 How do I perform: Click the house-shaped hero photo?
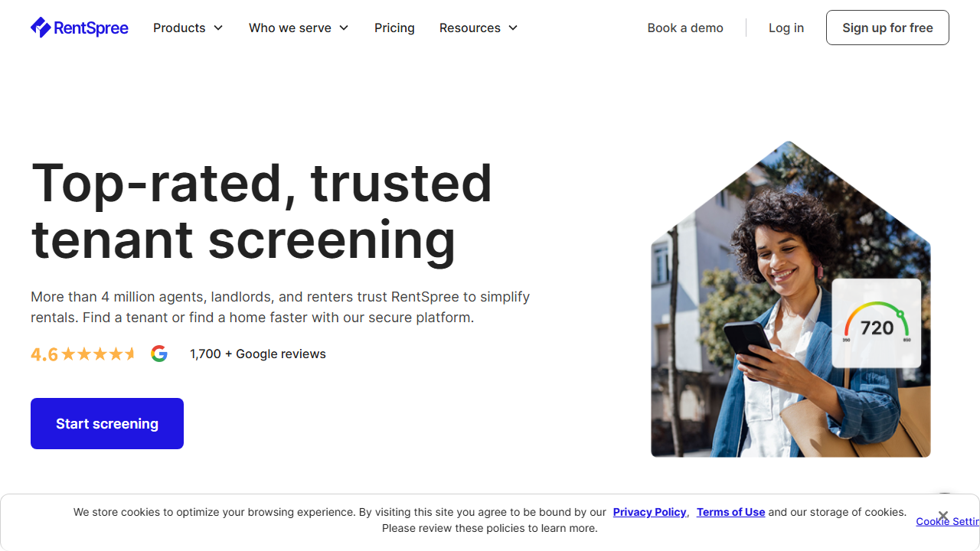pyautogui.click(x=791, y=299)
